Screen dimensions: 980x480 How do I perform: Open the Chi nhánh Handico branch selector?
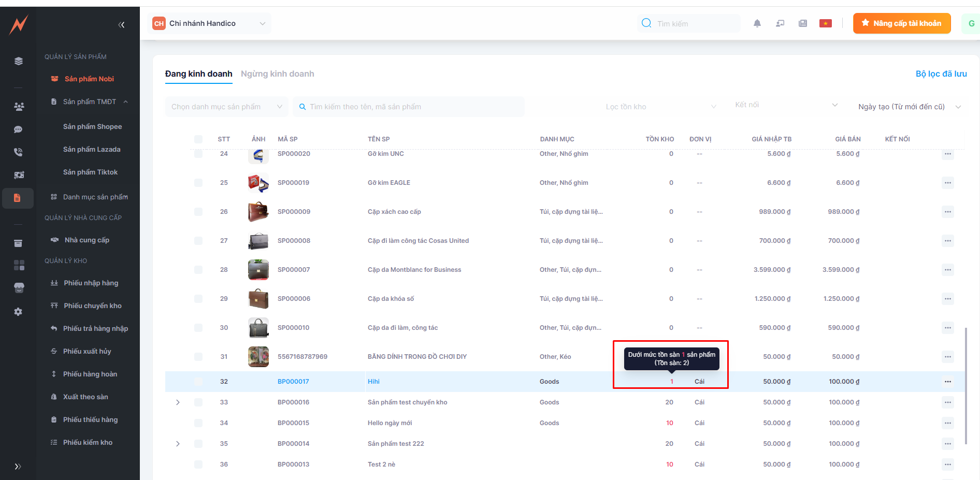coord(209,23)
